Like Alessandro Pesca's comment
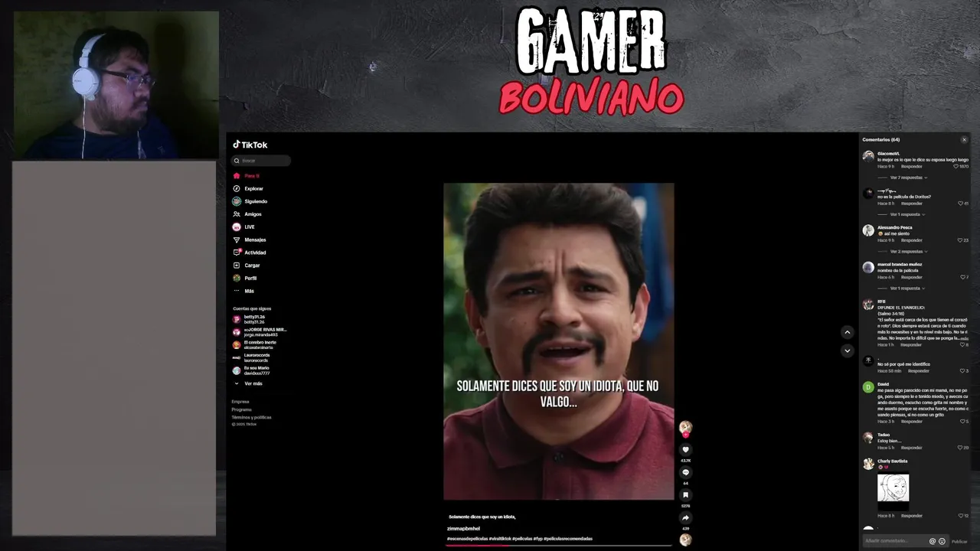Viewport: 980px width, 551px height. (x=960, y=240)
